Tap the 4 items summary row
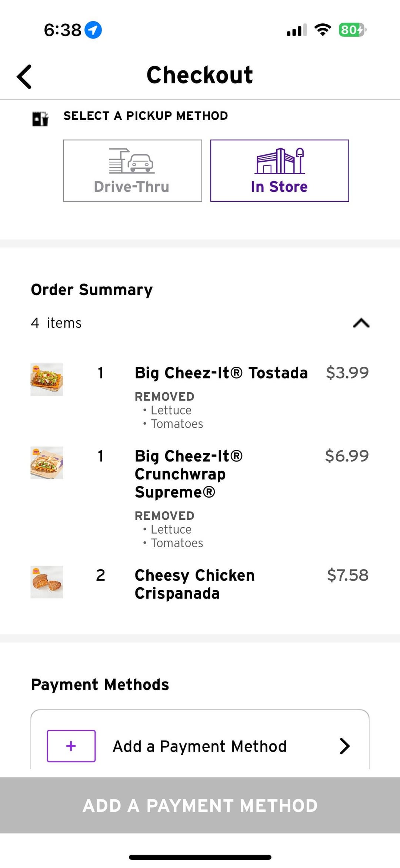 [x=56, y=323]
